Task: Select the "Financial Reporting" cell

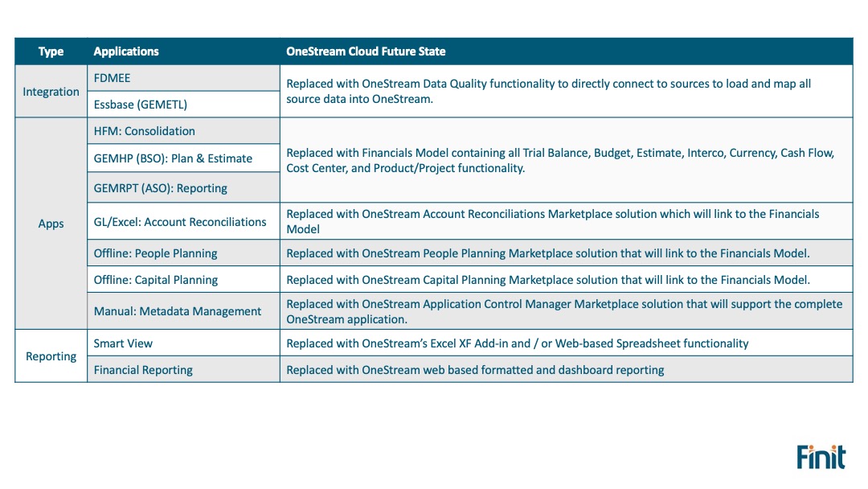Action: tap(183, 369)
